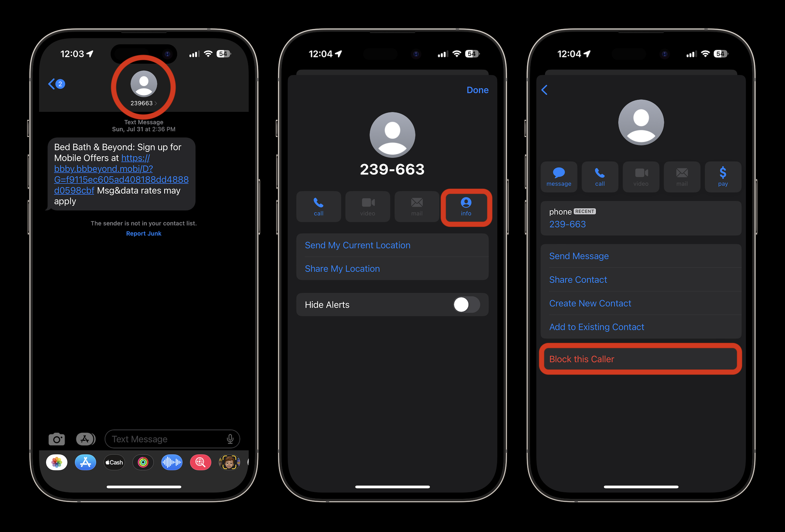Select Add to Existing Contact option
This screenshot has width=785, height=532.
(x=596, y=327)
